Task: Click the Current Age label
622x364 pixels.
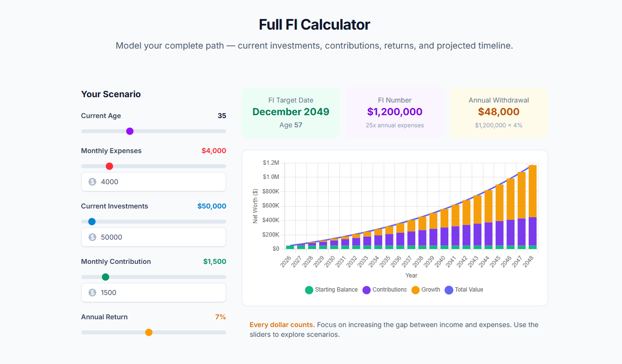Action: [x=101, y=116]
